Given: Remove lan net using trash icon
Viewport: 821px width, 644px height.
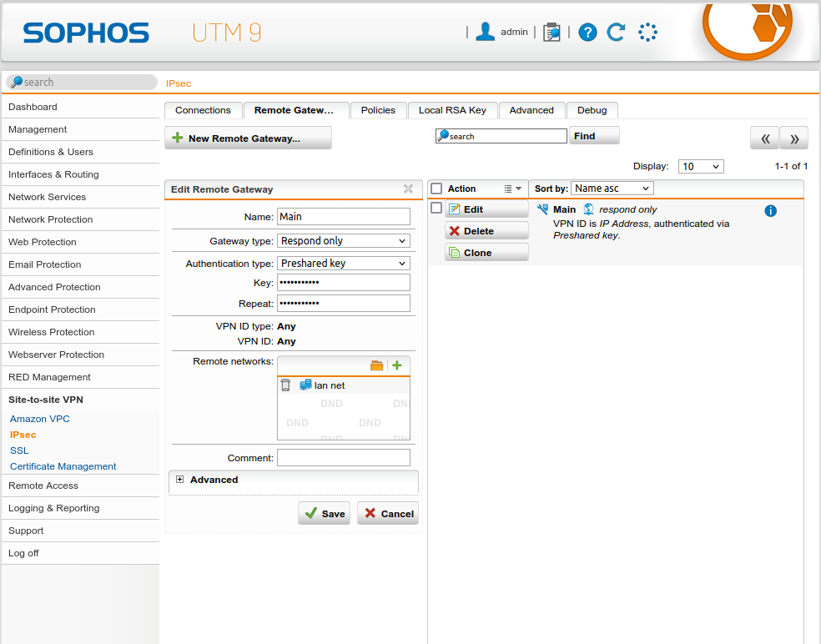Looking at the screenshot, I should pos(285,385).
